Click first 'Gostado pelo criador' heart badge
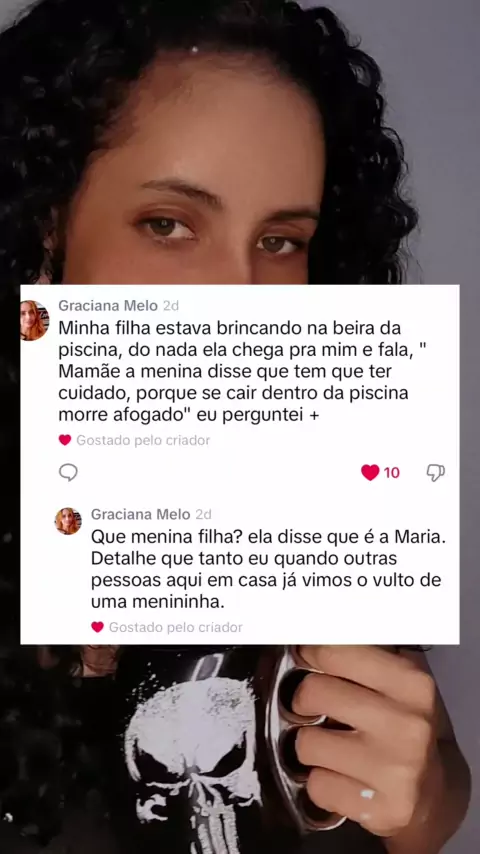 click(65, 440)
